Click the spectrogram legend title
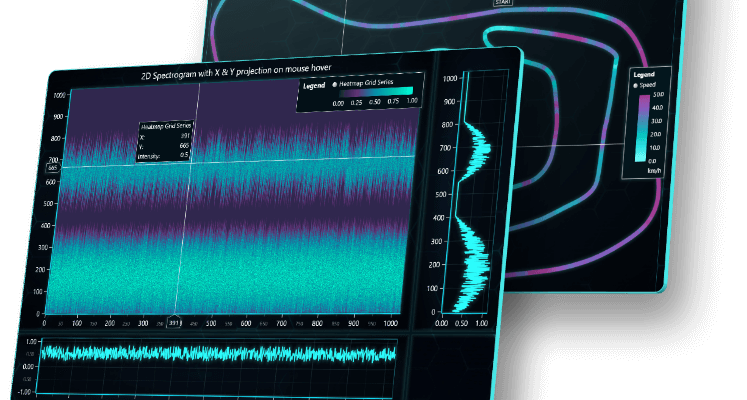Screen dimensions: 747x400 (314, 86)
